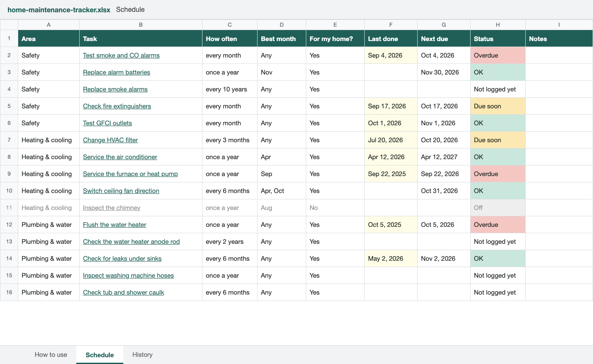Open the Replace alarm batteries link

(116, 72)
